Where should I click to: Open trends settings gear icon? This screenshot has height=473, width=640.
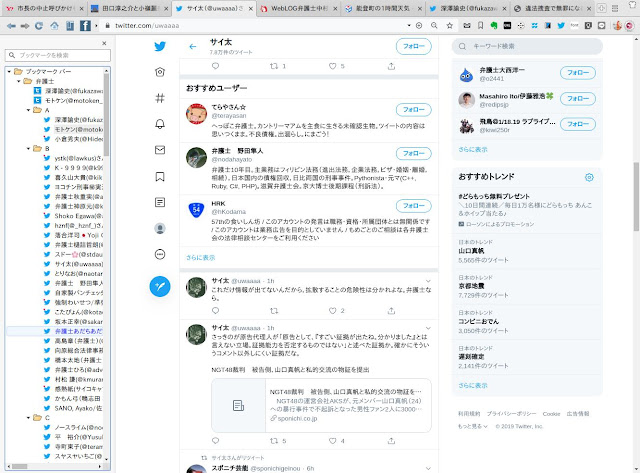coord(589,177)
